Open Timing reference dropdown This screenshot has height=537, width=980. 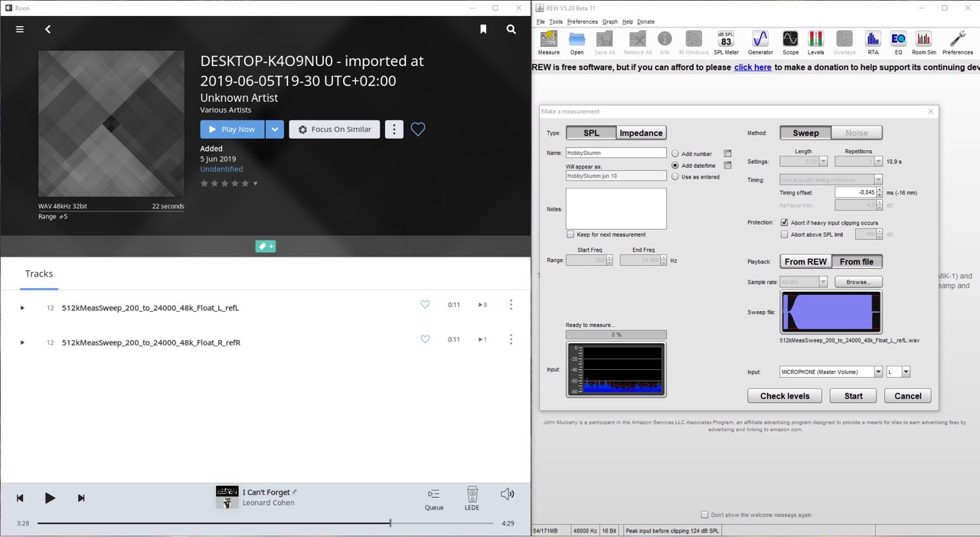coord(878,180)
